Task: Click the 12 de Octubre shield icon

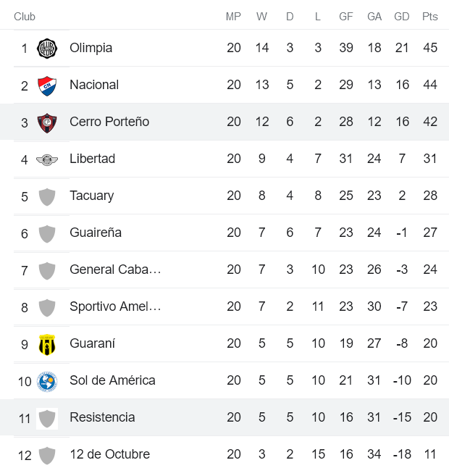Action: coord(47,454)
